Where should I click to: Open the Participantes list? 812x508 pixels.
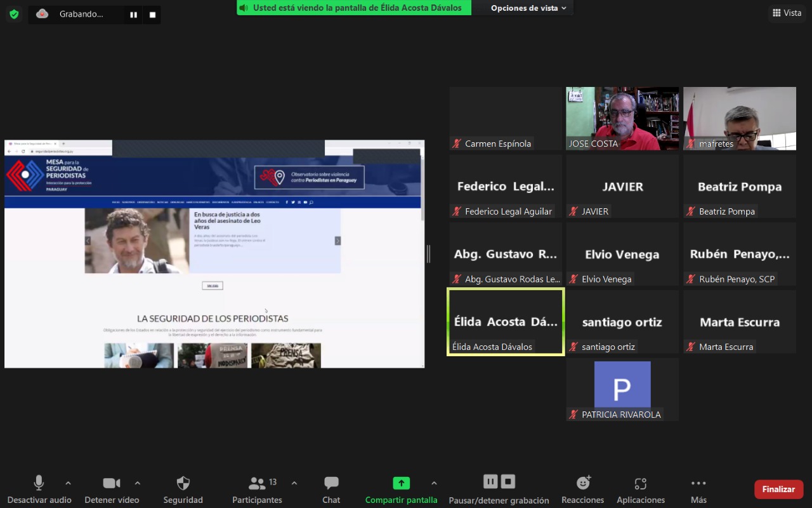pyautogui.click(x=257, y=484)
